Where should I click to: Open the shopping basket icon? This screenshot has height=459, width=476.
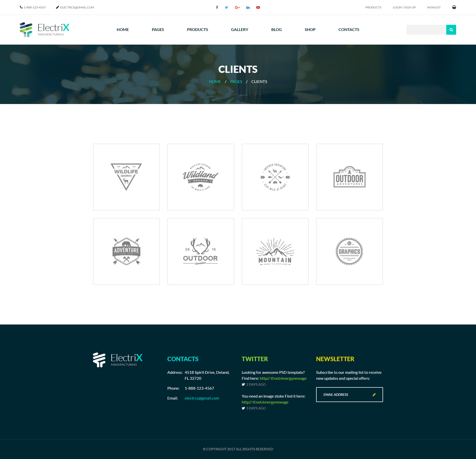[x=454, y=7]
